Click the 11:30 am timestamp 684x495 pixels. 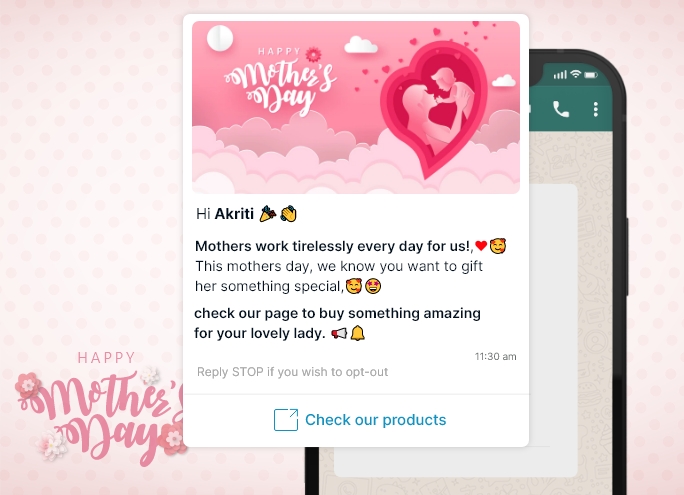[x=496, y=356]
